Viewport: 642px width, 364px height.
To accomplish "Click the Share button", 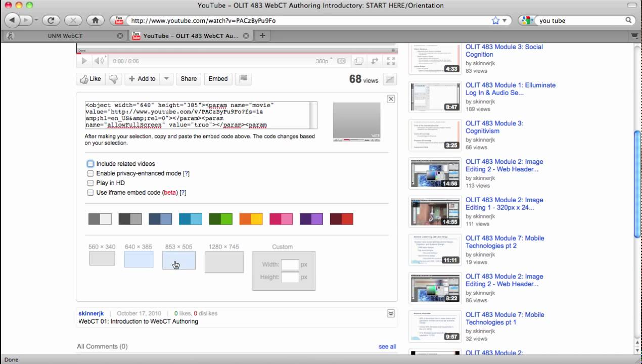I will [189, 79].
